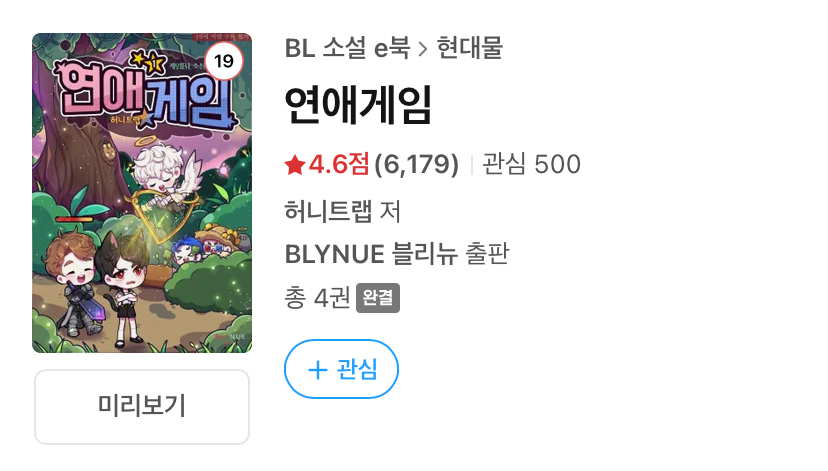Click the BLYNUE logo on cover corner
The width and height of the screenshot is (828, 471).
pos(231,336)
